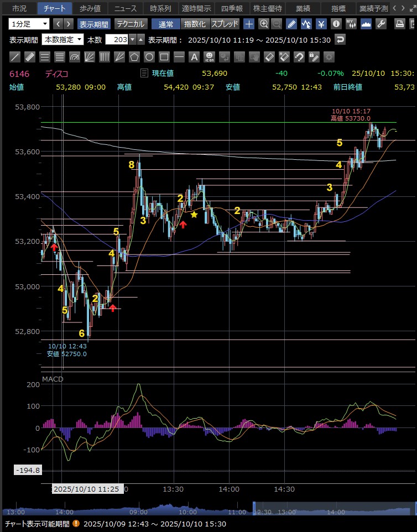Click the テクニカル button
The width and height of the screenshot is (417, 532).
pos(131,24)
